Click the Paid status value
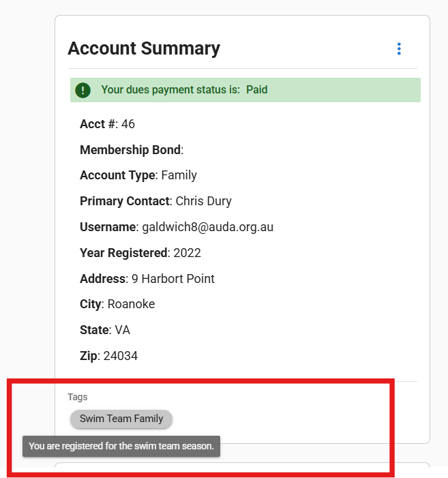 click(x=257, y=90)
